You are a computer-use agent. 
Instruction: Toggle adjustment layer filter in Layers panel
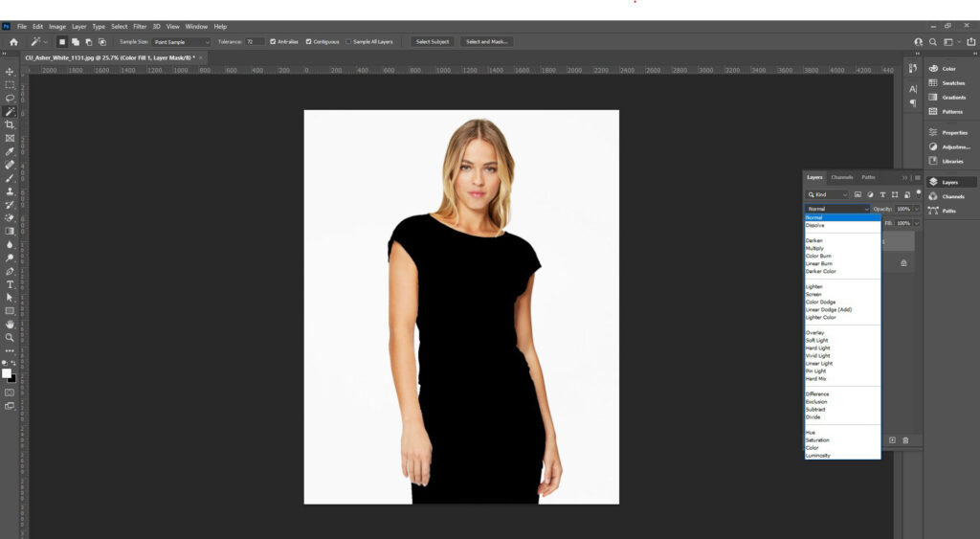[870, 194]
